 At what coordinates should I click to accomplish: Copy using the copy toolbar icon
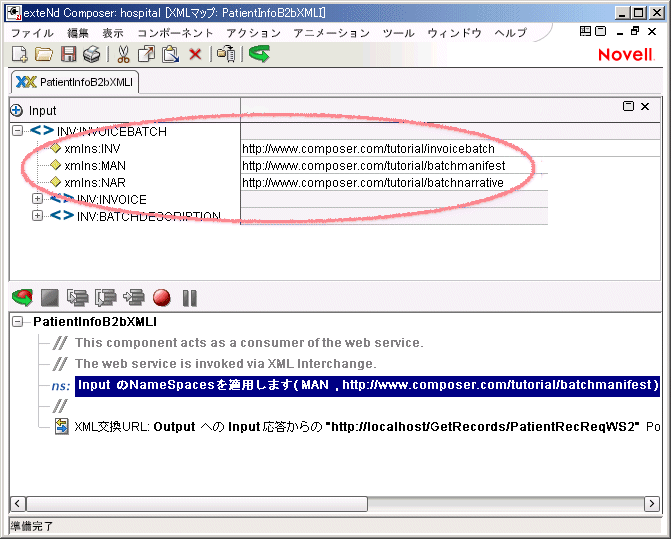point(146,54)
